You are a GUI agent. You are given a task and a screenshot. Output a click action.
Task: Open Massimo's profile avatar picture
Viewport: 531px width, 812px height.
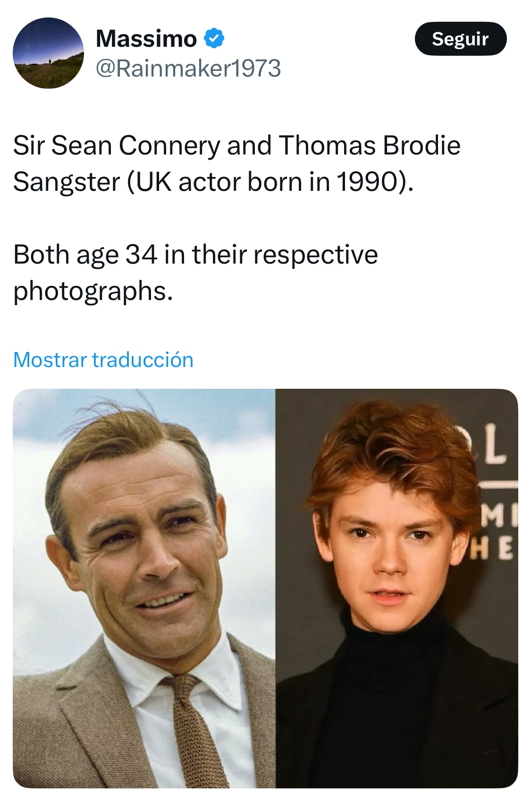click(x=48, y=53)
